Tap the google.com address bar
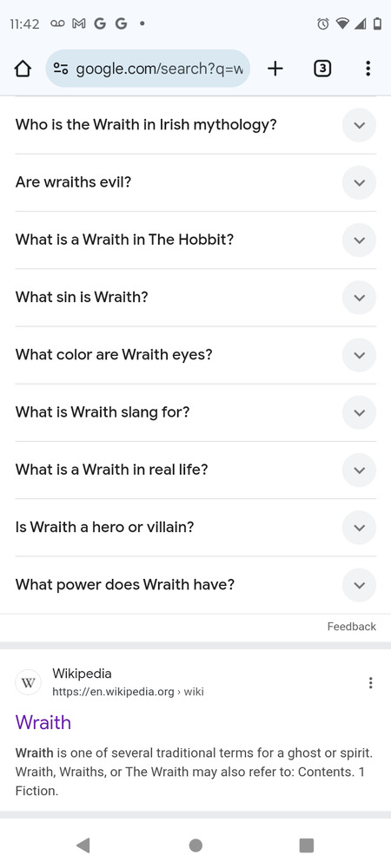391x868 pixels. click(x=148, y=69)
